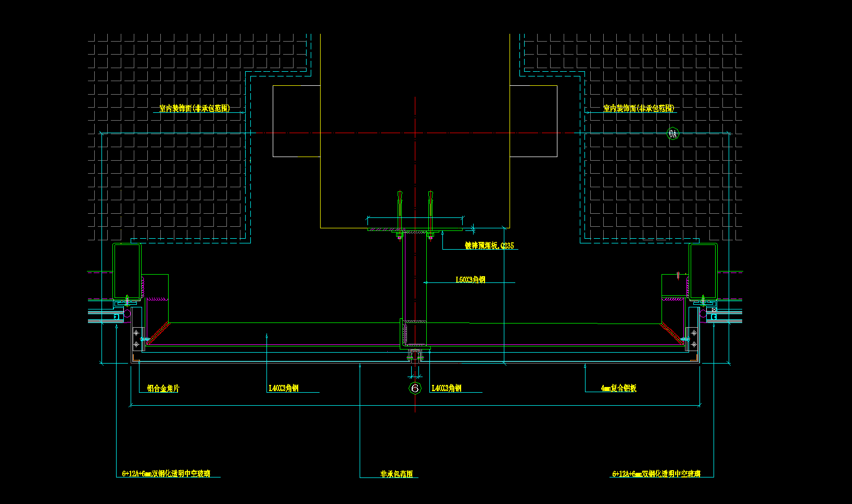Viewport: 852px width, 504px height.
Task: Click the right bracket plate with two bolts
Action: coord(693,339)
